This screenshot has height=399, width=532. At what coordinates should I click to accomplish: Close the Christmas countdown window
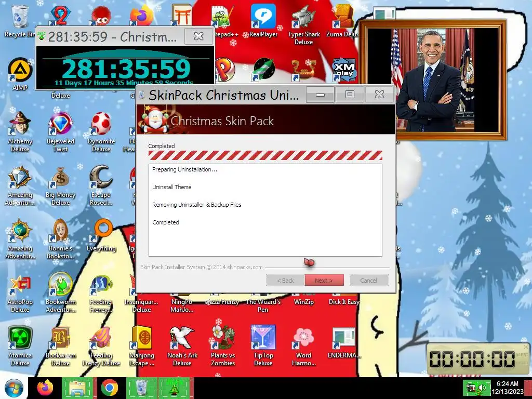(x=198, y=36)
